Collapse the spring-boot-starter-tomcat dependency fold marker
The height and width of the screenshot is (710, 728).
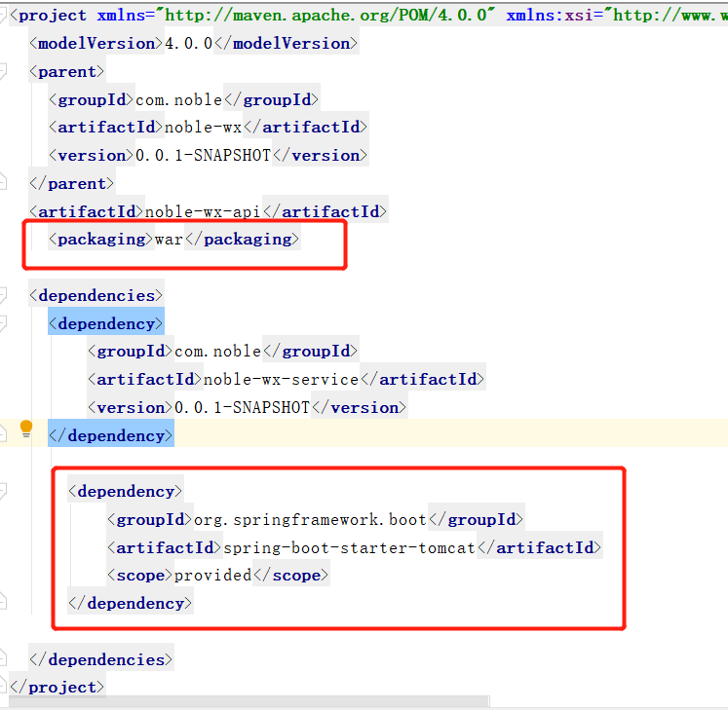point(2,491)
